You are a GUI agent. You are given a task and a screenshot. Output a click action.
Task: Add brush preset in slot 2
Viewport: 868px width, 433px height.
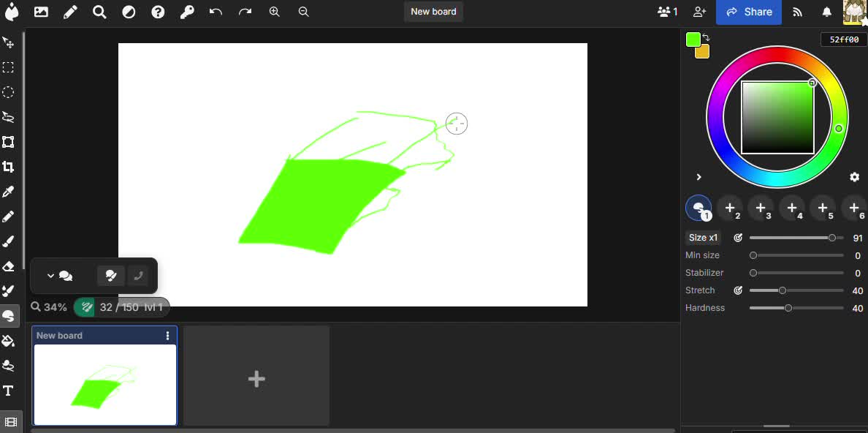coord(730,208)
